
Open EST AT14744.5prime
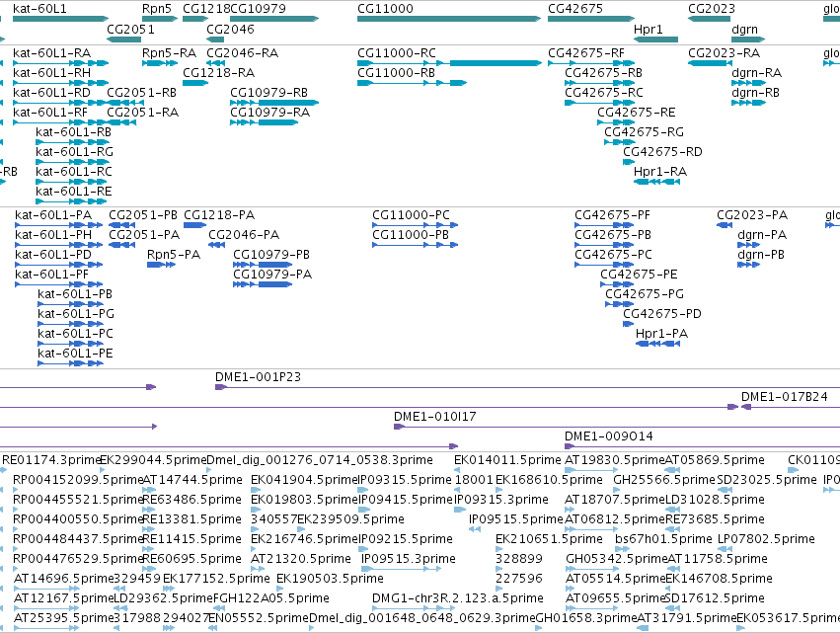point(192,480)
